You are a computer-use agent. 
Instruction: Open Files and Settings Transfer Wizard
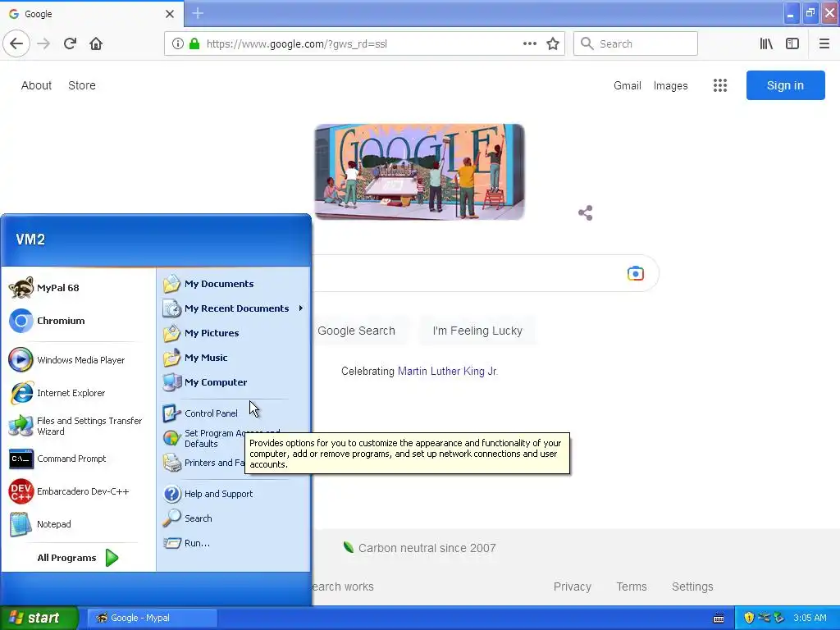pos(79,426)
